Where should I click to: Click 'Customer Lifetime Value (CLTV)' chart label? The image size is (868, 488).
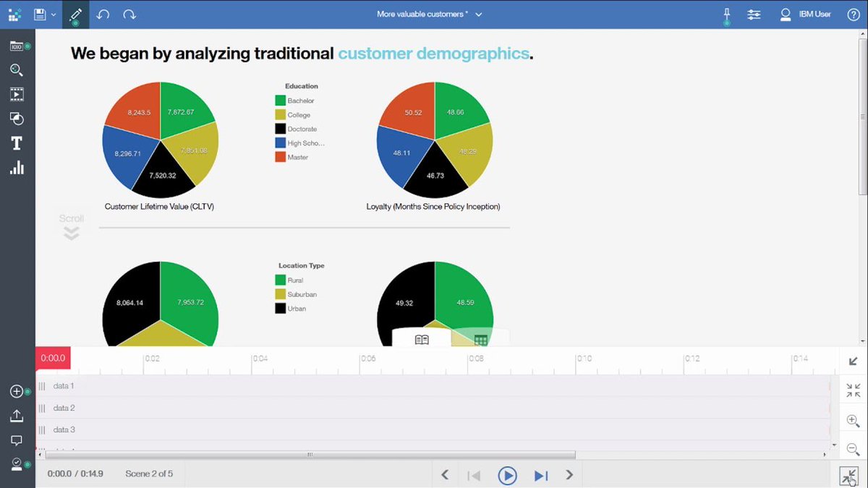tap(159, 207)
